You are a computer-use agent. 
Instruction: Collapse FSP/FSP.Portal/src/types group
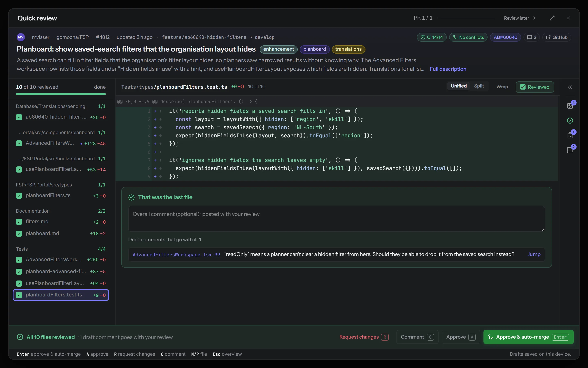click(61, 185)
